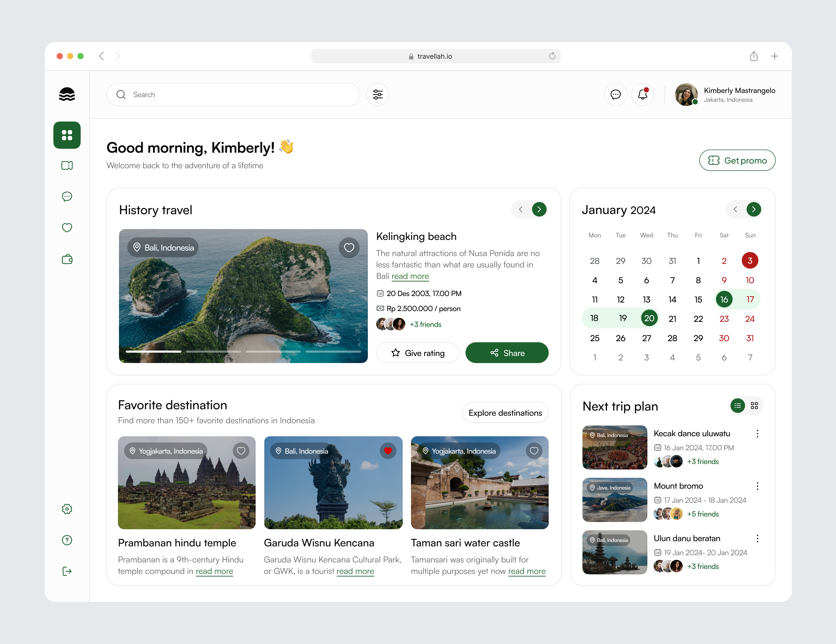Open the favorites heart icon in sidebar

67,228
